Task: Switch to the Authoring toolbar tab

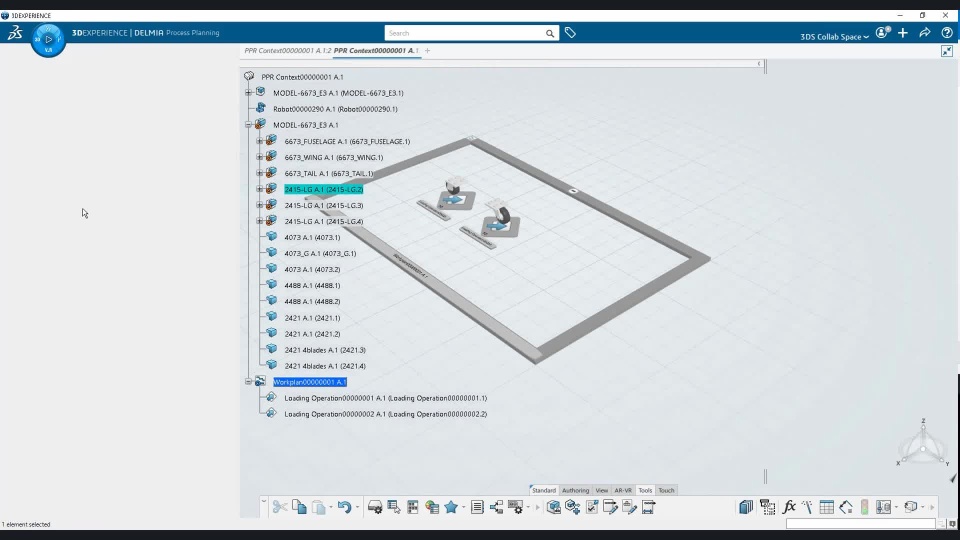Action: [576, 490]
